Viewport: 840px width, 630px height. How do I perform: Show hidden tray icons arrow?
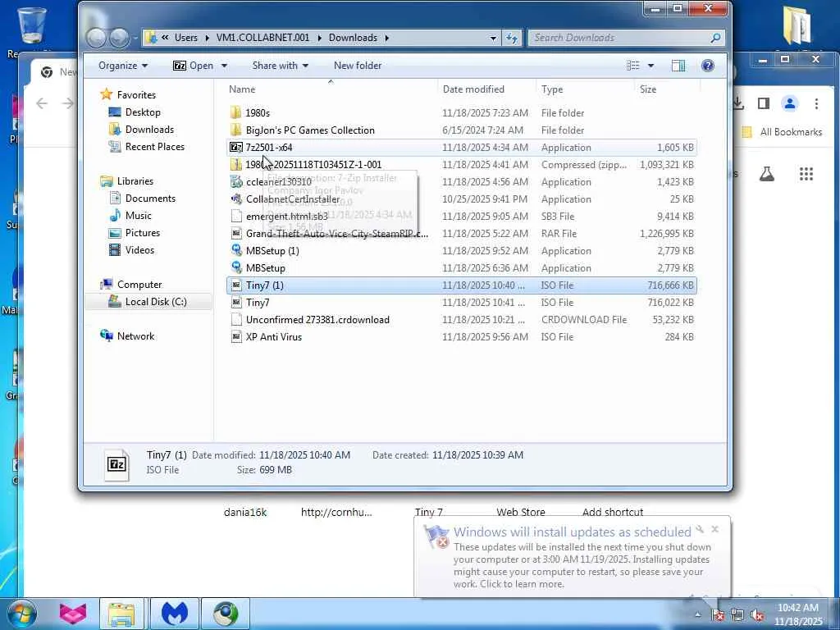pos(697,615)
